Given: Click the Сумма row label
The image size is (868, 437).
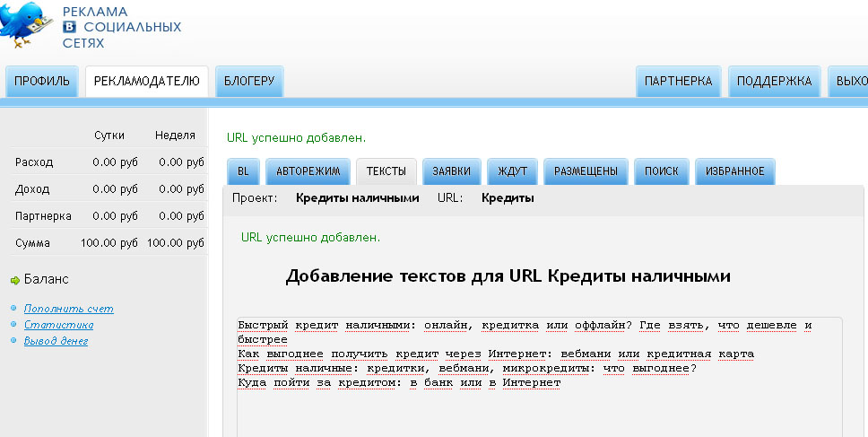Looking at the screenshot, I should point(32,243).
